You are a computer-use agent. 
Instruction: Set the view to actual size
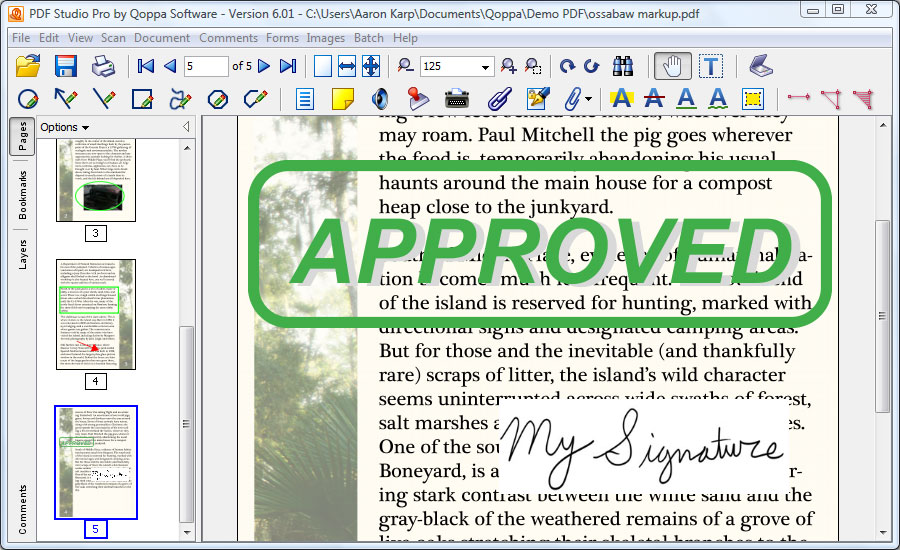point(323,66)
